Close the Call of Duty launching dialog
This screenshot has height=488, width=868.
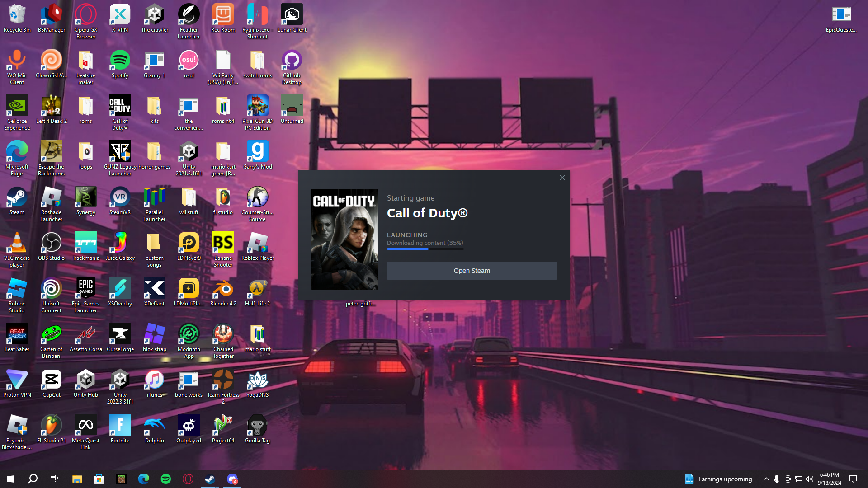click(562, 178)
